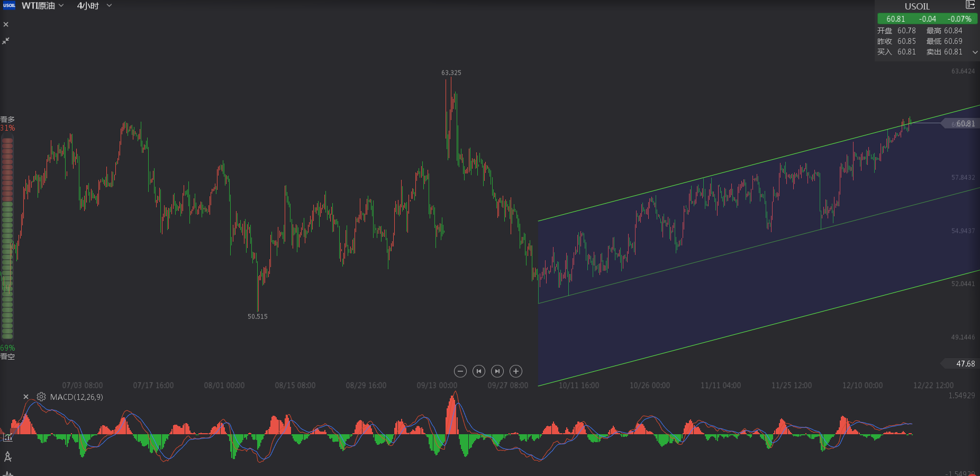This screenshot has width=980, height=476.
Task: Open the WTI原油 symbol dropdown
Action: click(42, 6)
